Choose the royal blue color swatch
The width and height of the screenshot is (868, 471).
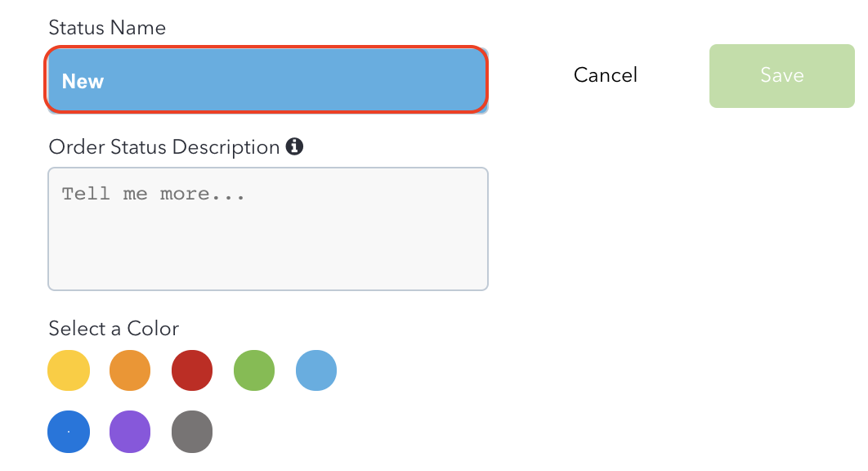tap(69, 432)
